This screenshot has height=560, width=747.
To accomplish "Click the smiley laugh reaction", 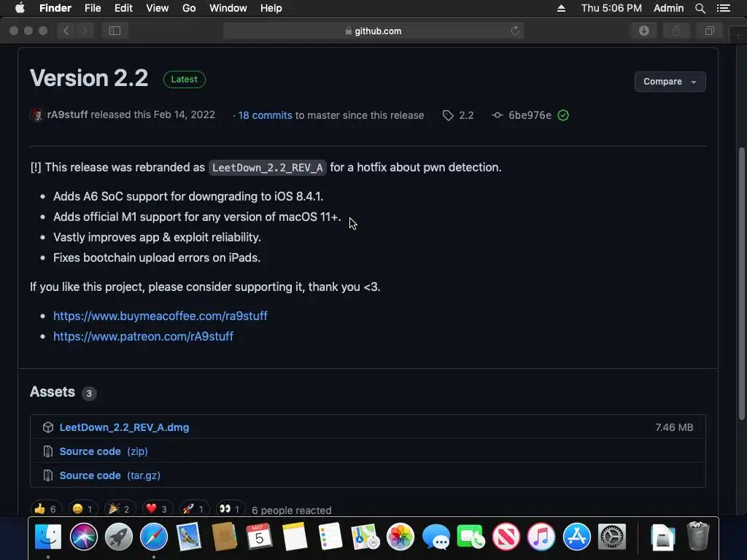I will point(82,509).
